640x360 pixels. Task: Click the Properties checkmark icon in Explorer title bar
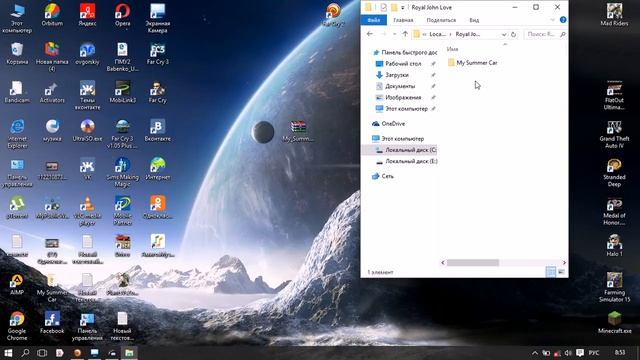point(383,7)
